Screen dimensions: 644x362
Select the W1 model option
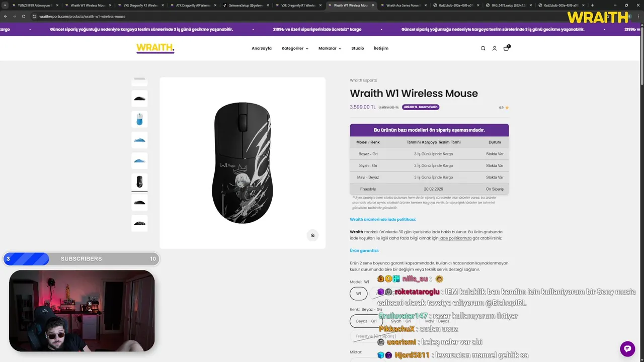(359, 294)
